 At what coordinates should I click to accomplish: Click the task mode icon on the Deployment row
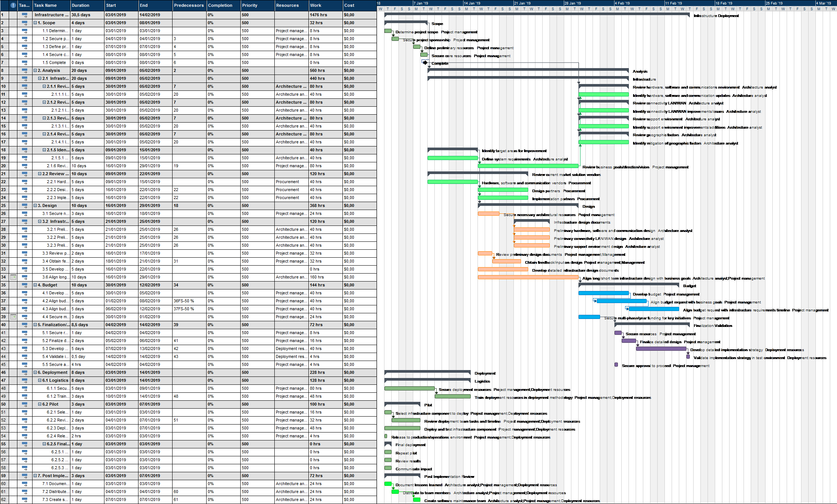tap(25, 372)
